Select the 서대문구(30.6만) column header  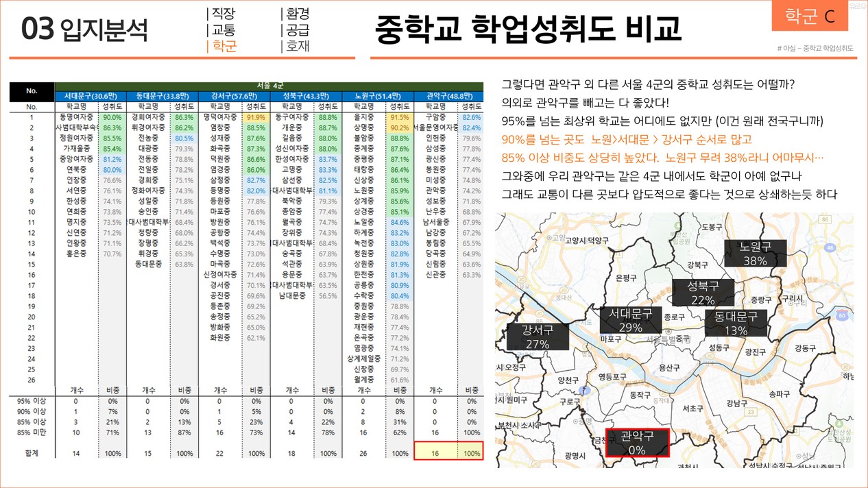pos(90,96)
